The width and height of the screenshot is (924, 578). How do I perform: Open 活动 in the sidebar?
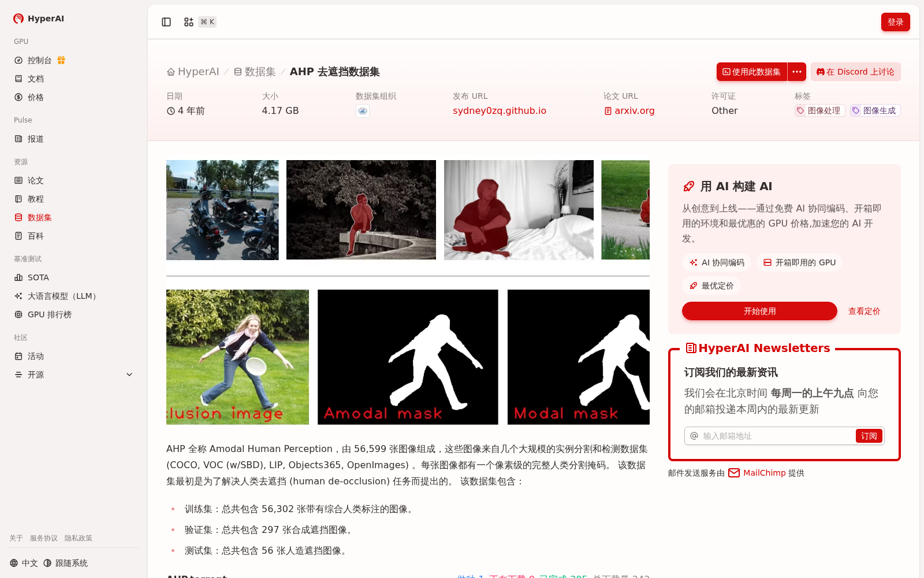point(73,356)
